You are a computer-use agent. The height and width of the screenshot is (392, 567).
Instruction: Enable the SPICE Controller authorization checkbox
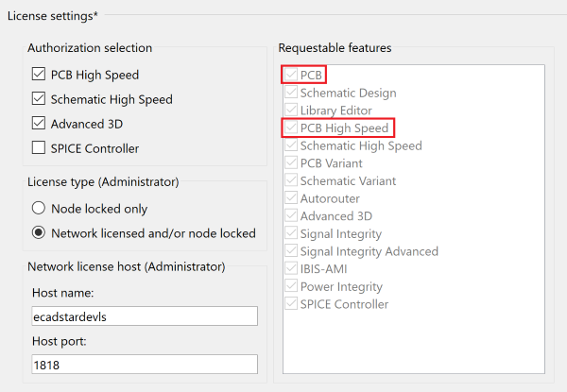(39, 148)
